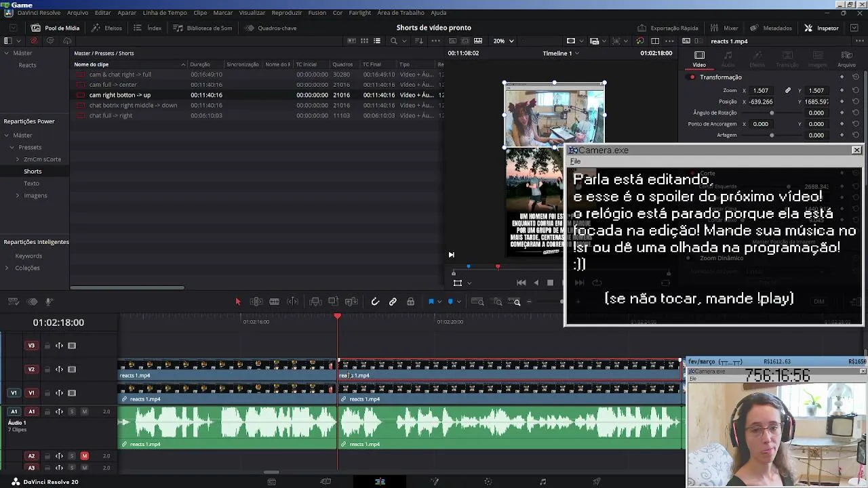Open Keywords smart bin

(28, 256)
